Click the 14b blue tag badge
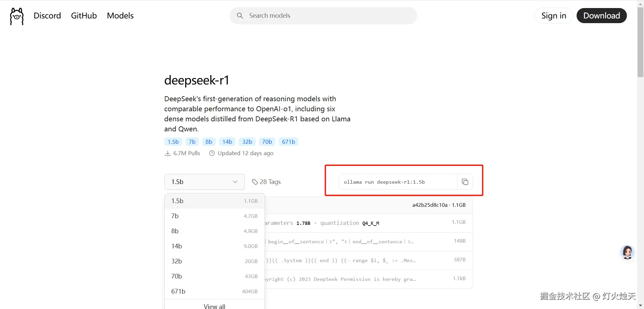The height and width of the screenshot is (309, 644). tap(227, 142)
